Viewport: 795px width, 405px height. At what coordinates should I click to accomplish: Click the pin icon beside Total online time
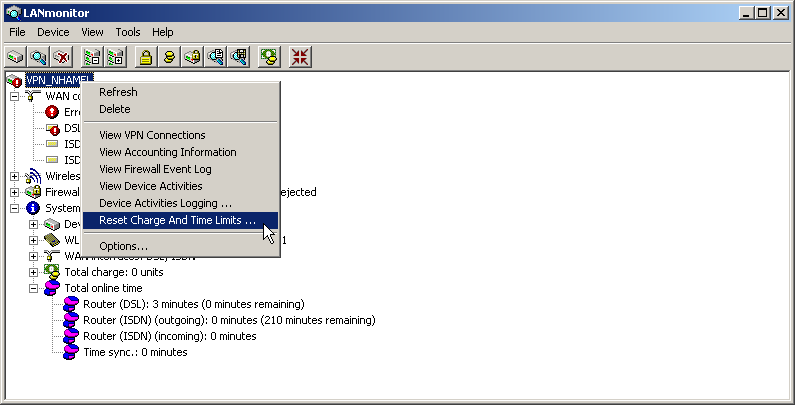(x=52, y=288)
